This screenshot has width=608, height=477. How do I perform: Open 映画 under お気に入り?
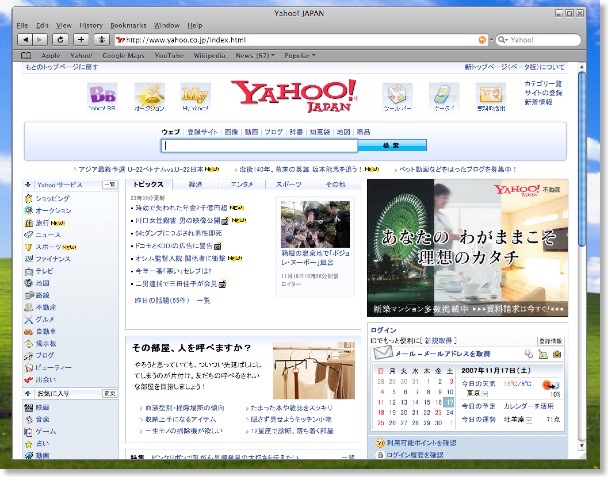pos(42,407)
